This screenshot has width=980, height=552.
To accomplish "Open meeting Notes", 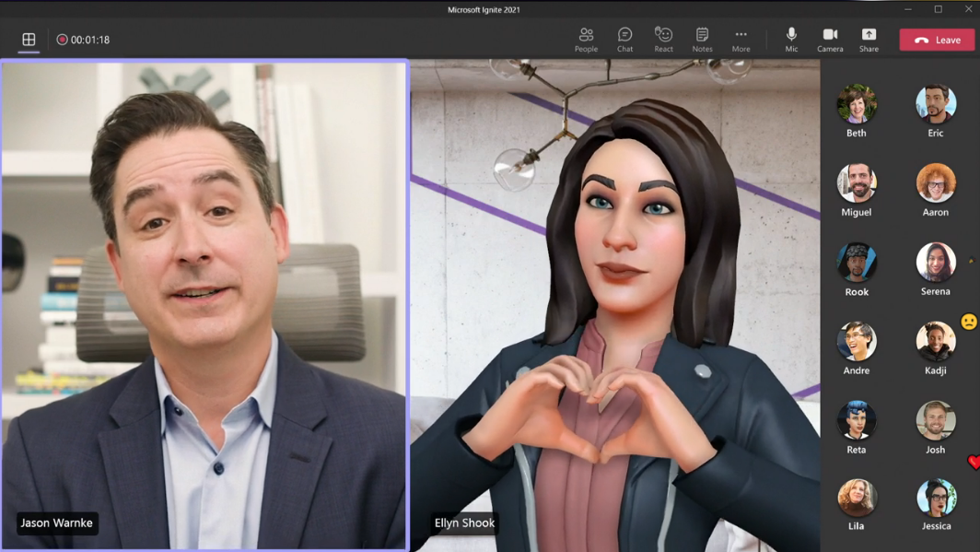I will pyautogui.click(x=702, y=39).
